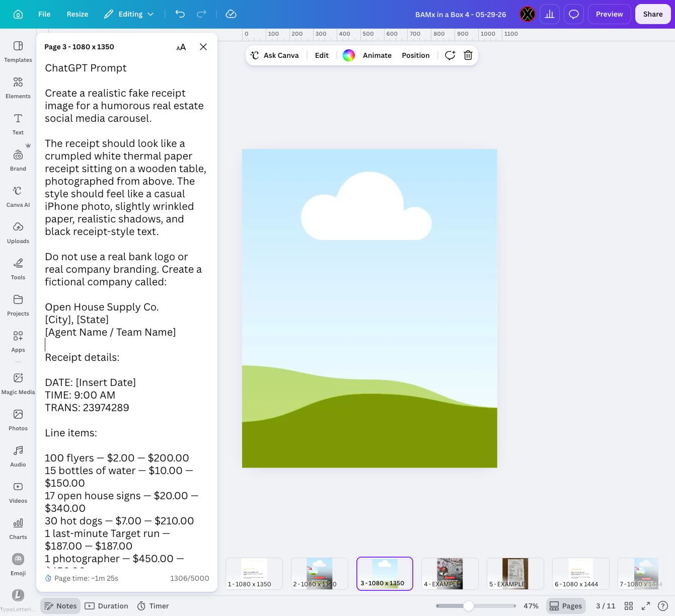This screenshot has width=675, height=616.
Task: Expand the Editing mode dropdown
Action: click(129, 14)
